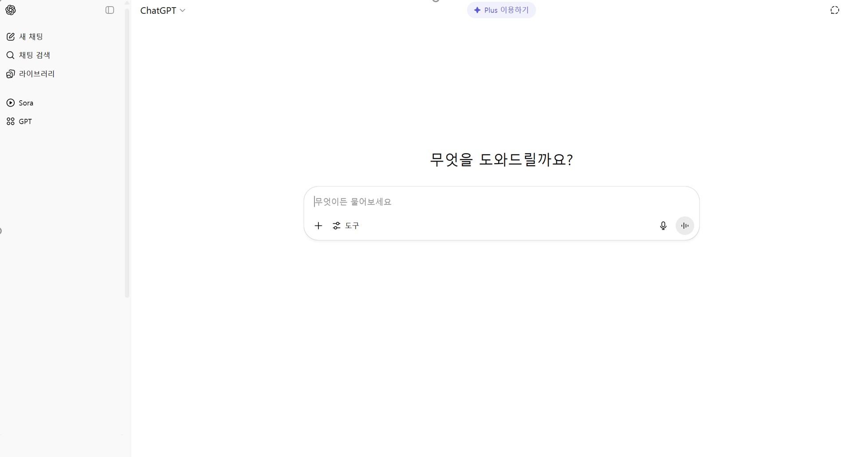Image resolution: width=868 pixels, height=457 pixels.
Task: Click the Plus 이용하기 upgrade button
Action: click(501, 10)
